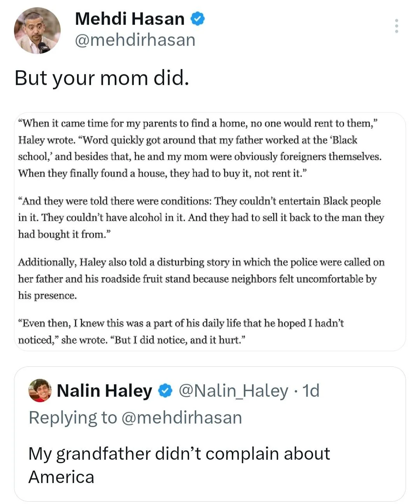Click Mehdi Hasan's profile avatar
This screenshot has width=420, height=504.
tap(37, 30)
